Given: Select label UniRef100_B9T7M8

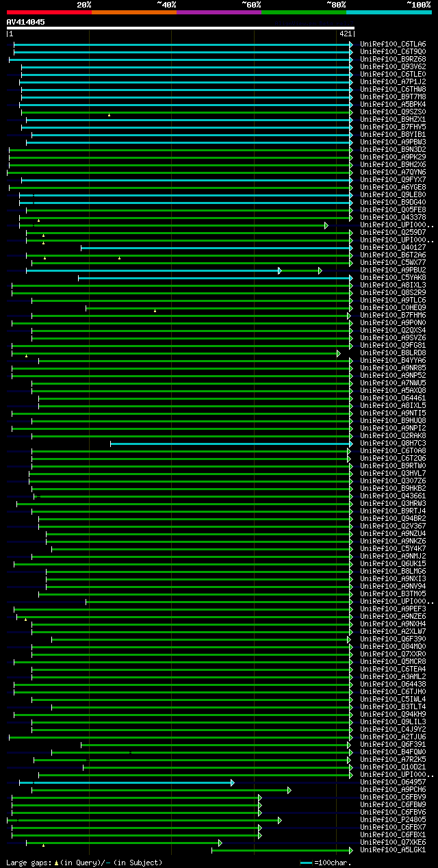Looking at the screenshot, I should (393, 97).
